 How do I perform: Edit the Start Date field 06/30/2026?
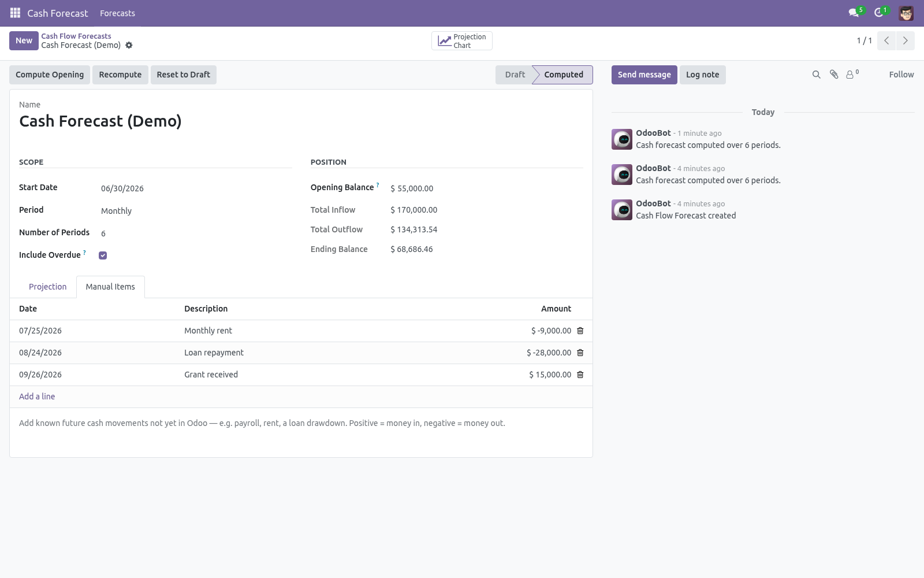pos(194,188)
